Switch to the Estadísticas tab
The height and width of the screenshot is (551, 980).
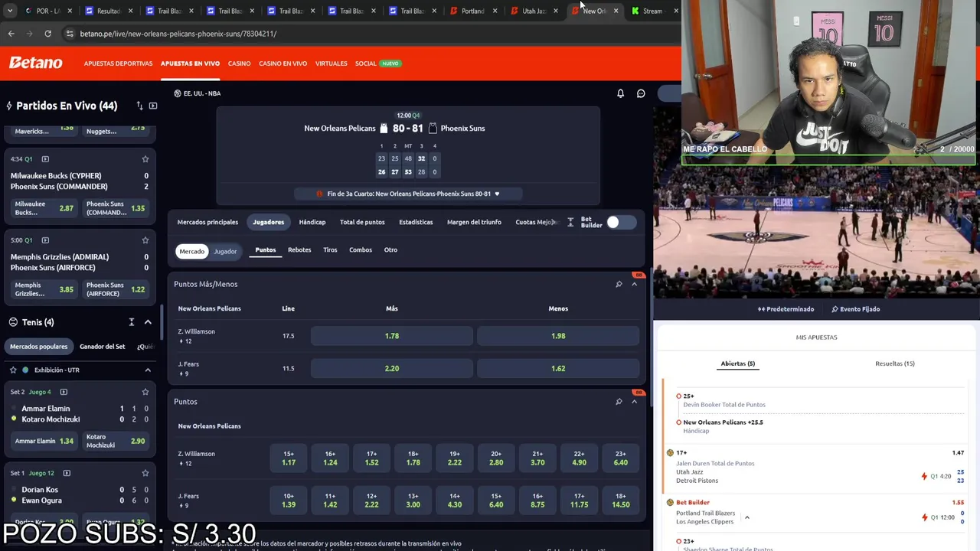click(x=416, y=222)
